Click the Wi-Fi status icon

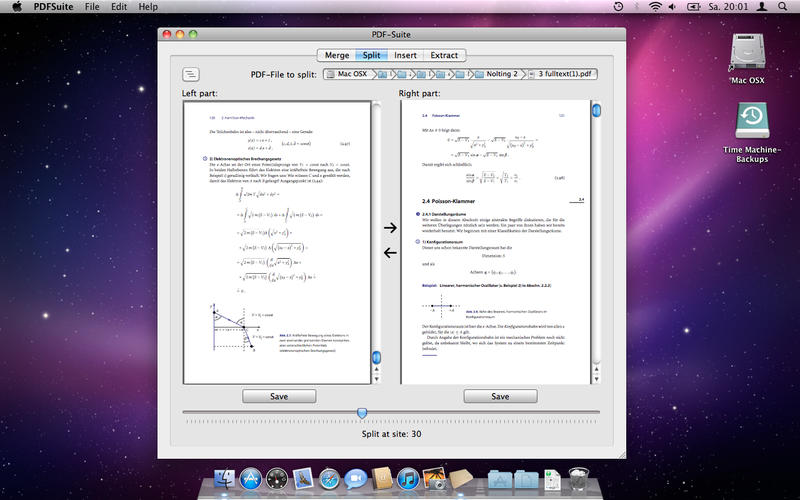coord(656,7)
